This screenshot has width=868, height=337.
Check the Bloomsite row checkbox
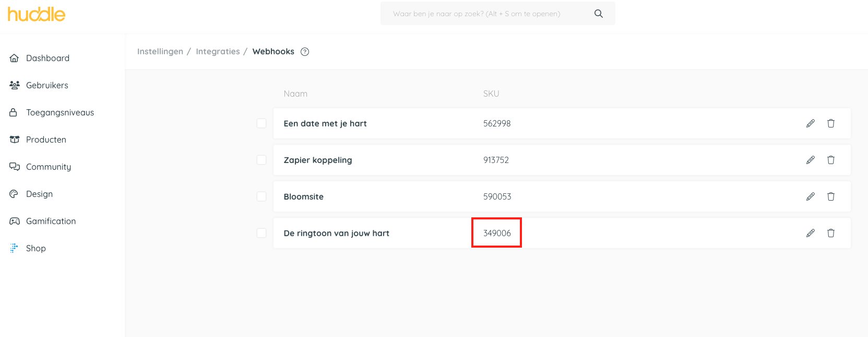[x=261, y=196]
